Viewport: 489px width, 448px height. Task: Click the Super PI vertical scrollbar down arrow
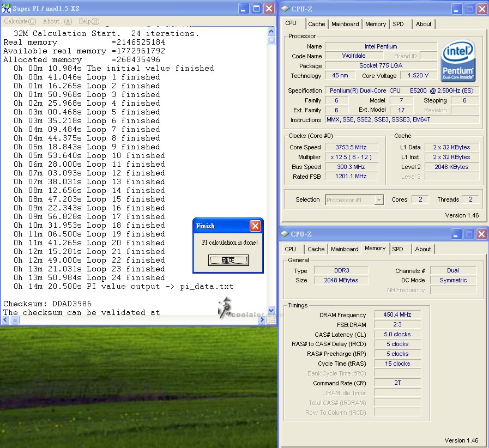coord(271,311)
